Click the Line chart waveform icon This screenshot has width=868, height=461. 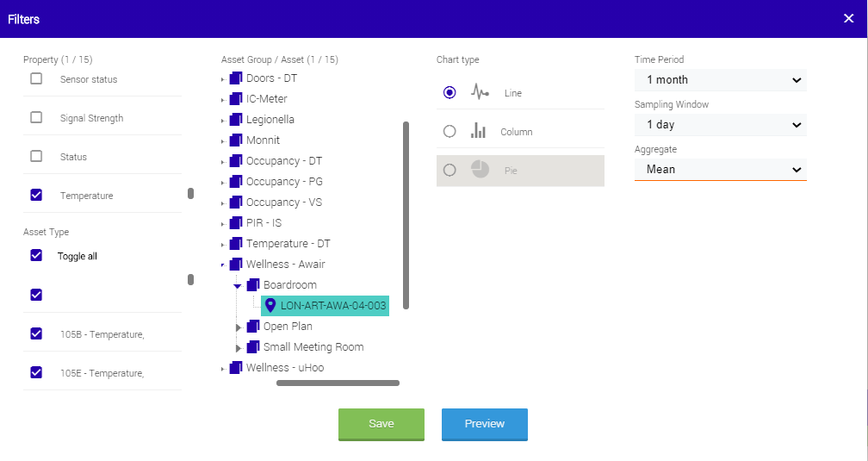click(x=480, y=92)
